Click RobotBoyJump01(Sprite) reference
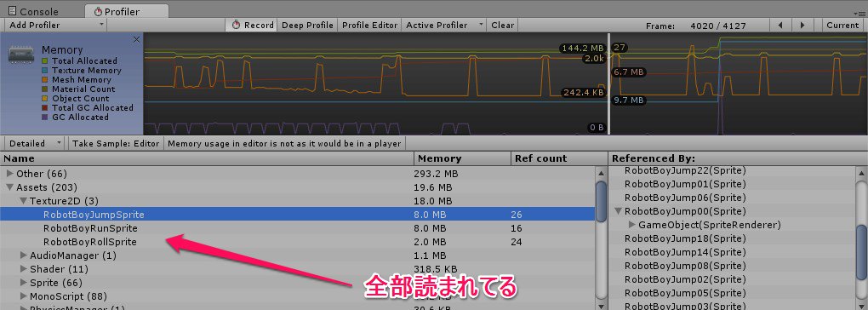868x310 pixels. (685, 184)
